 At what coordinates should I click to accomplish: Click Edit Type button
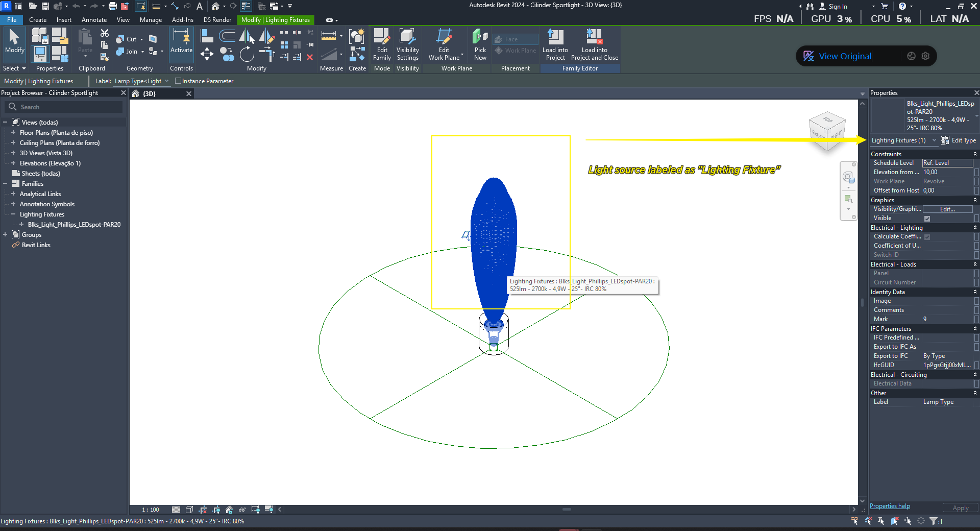coord(959,140)
